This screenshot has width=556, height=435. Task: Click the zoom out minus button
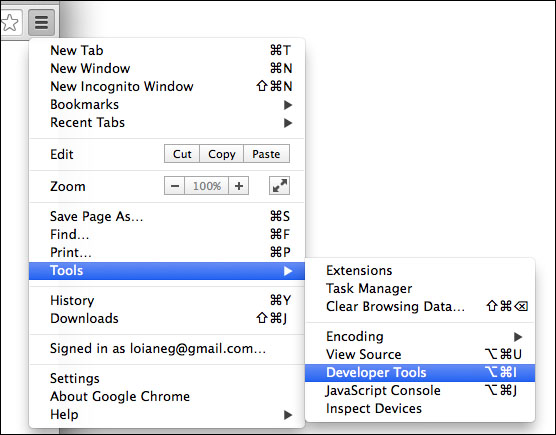(x=174, y=186)
